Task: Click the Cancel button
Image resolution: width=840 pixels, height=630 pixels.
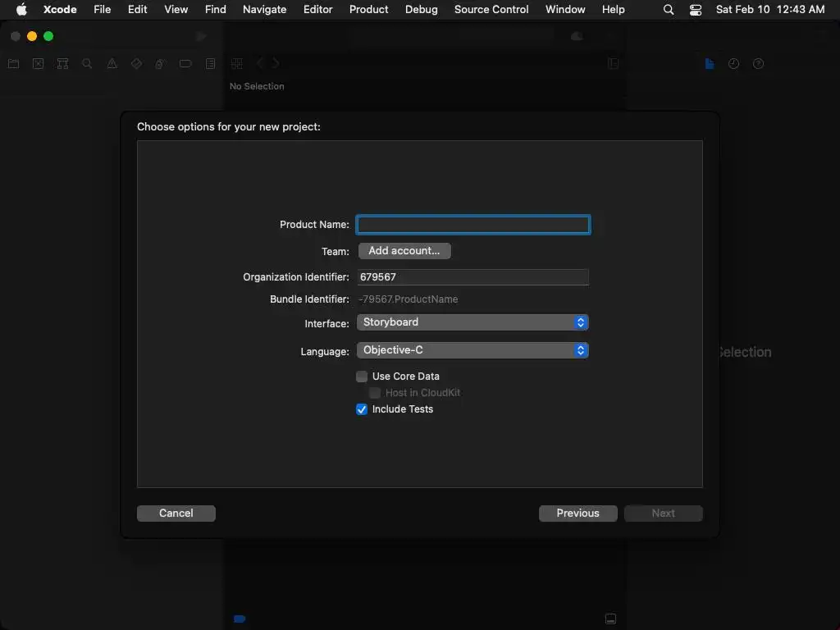Action: coord(176,514)
